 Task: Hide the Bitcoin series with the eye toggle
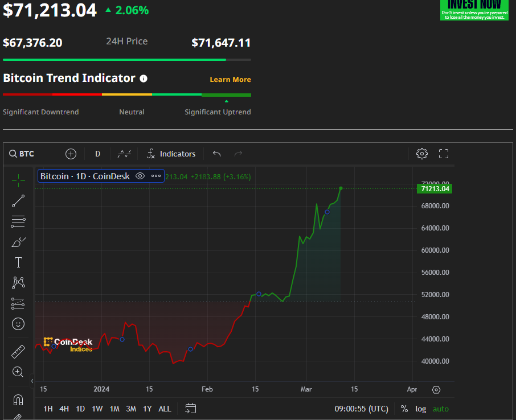[140, 176]
